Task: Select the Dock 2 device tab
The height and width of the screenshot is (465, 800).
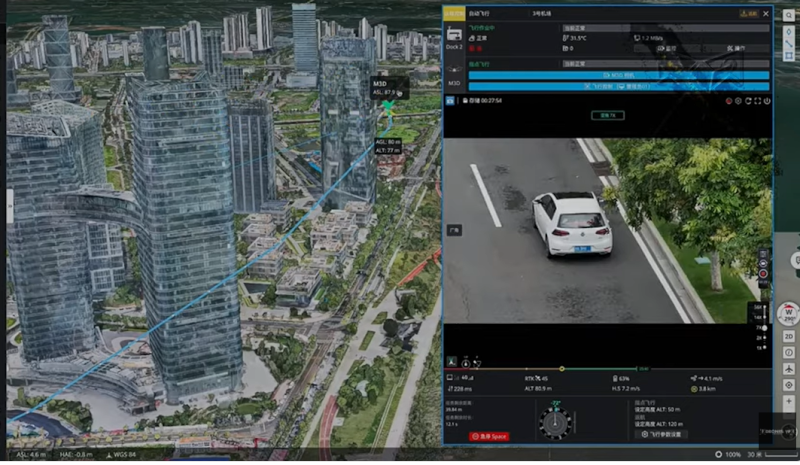Action: pos(453,41)
